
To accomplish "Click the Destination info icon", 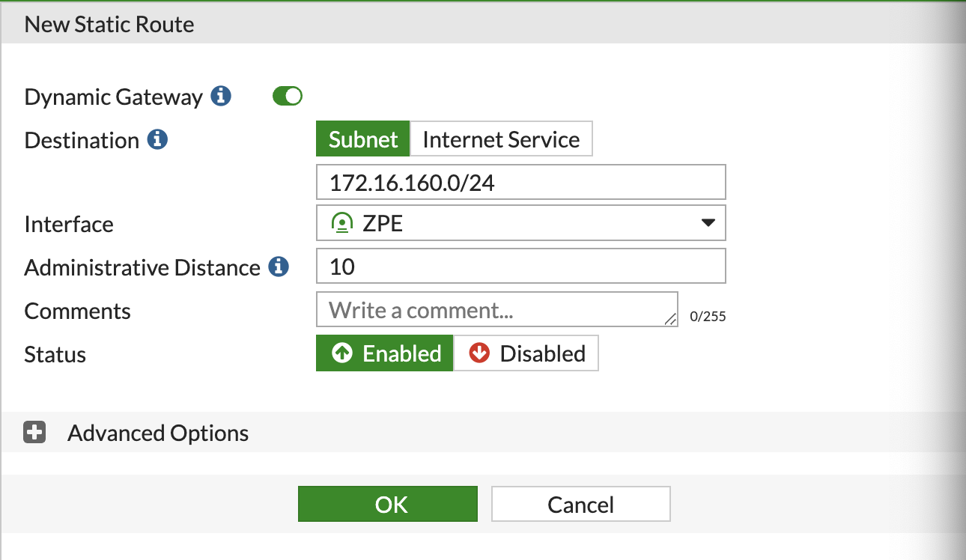I will (x=157, y=139).
